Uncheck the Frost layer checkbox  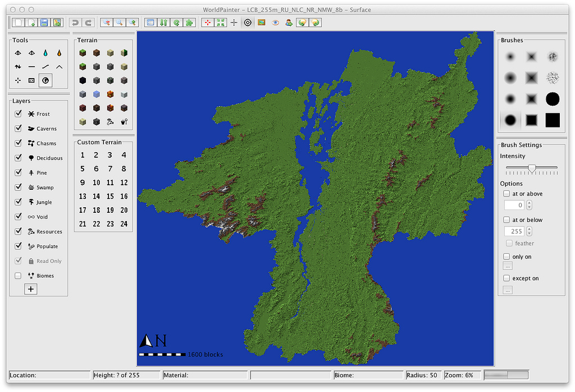(x=18, y=114)
